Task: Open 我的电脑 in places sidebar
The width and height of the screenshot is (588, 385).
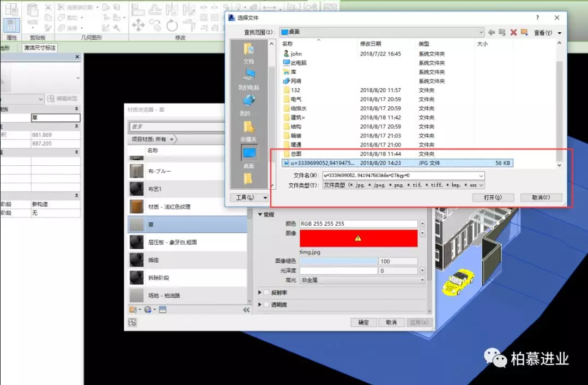Action: [248, 79]
